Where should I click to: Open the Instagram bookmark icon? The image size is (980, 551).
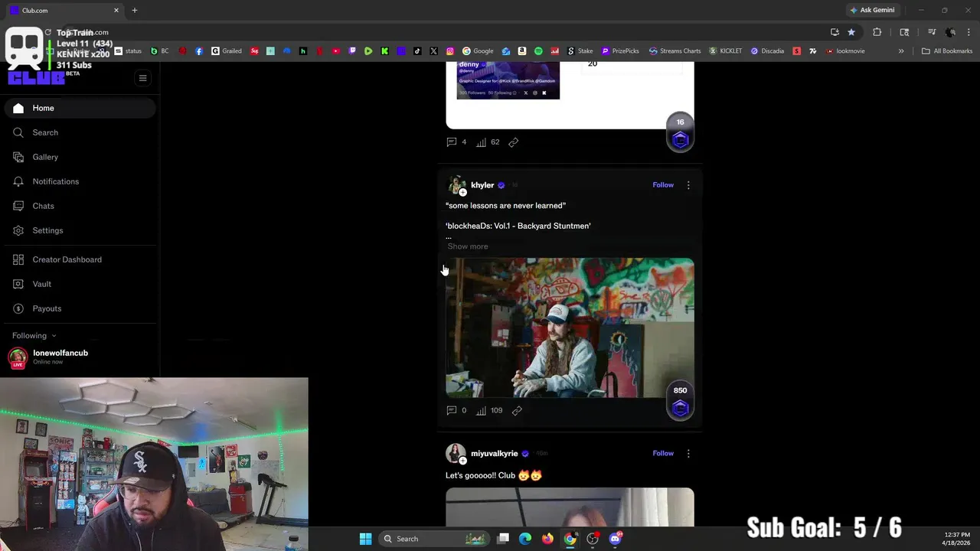pos(450,51)
